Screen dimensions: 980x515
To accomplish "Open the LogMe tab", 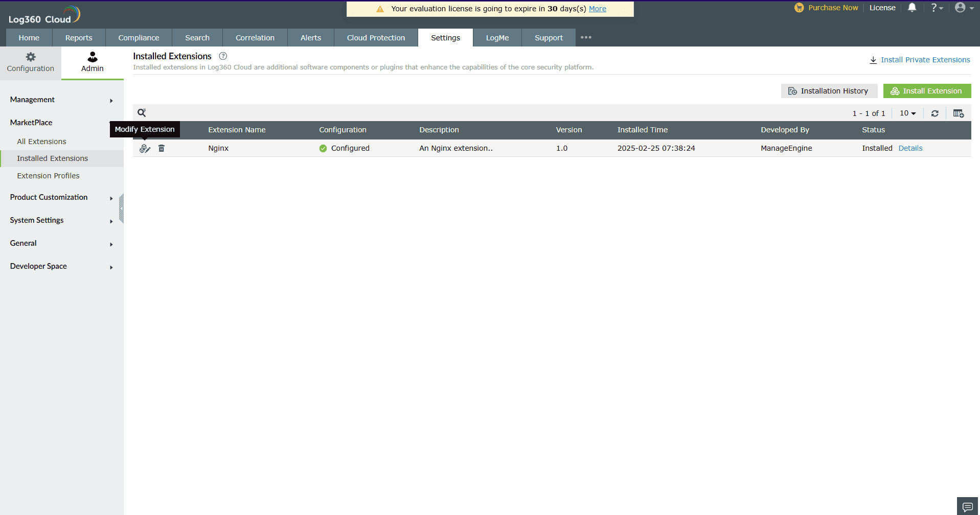I will (497, 38).
